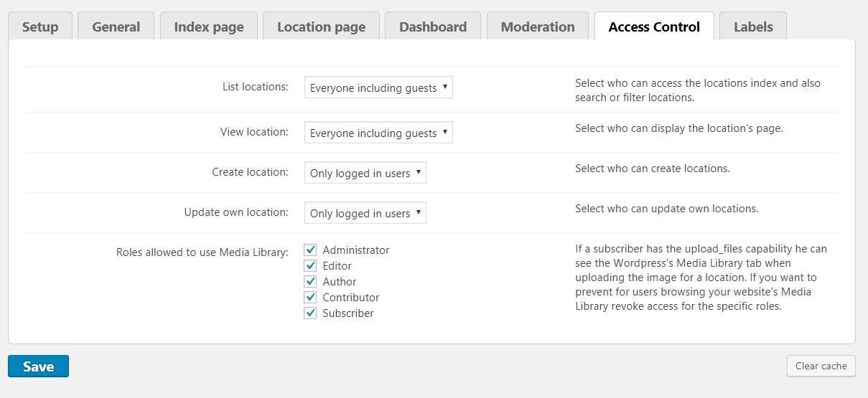Open the View location dropdown
The width and height of the screenshot is (868, 398).
[378, 133]
